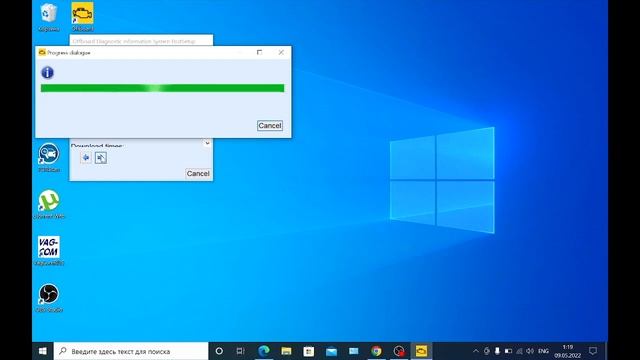Open the volume tray icon
640x360 pixels.
530,351
